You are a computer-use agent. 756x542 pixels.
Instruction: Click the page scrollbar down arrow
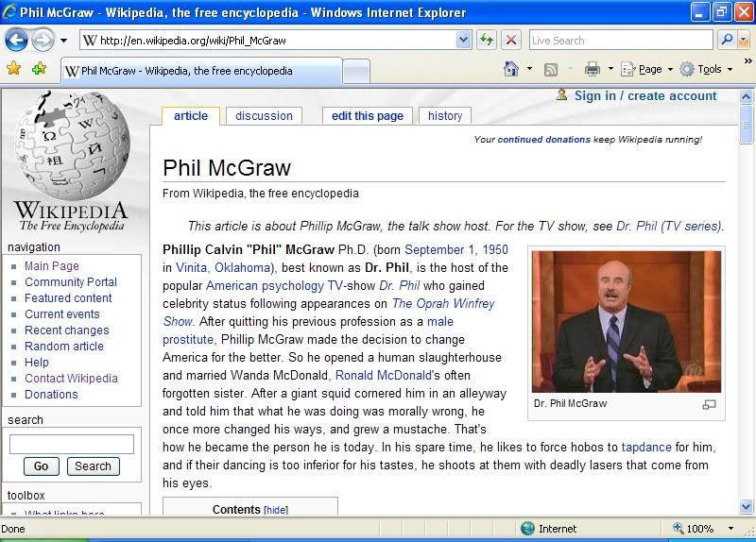click(x=746, y=507)
